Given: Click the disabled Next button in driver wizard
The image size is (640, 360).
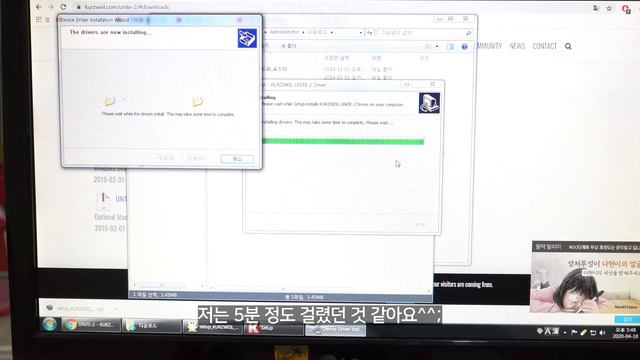Looking at the screenshot, I should pyautogui.click(x=198, y=158).
